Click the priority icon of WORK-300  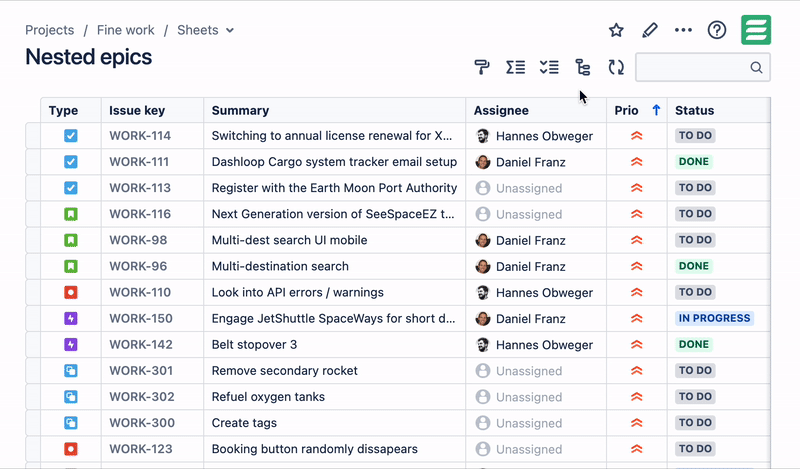pos(636,423)
